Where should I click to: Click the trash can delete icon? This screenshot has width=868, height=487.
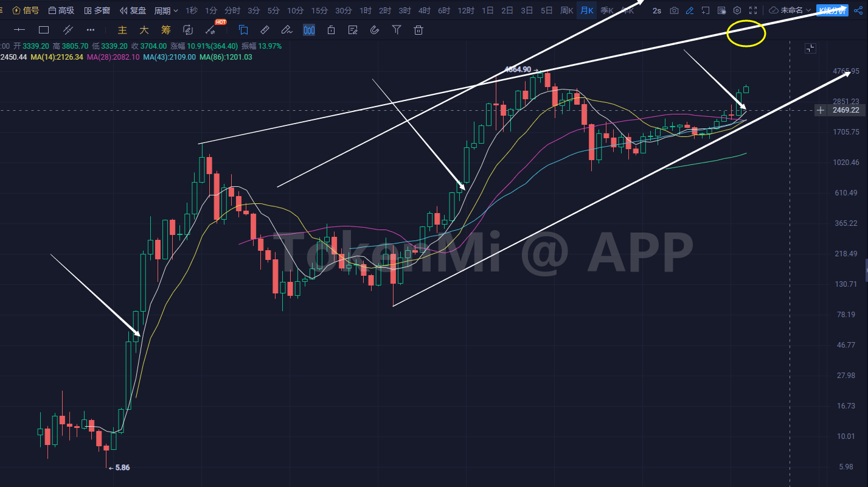(x=418, y=30)
